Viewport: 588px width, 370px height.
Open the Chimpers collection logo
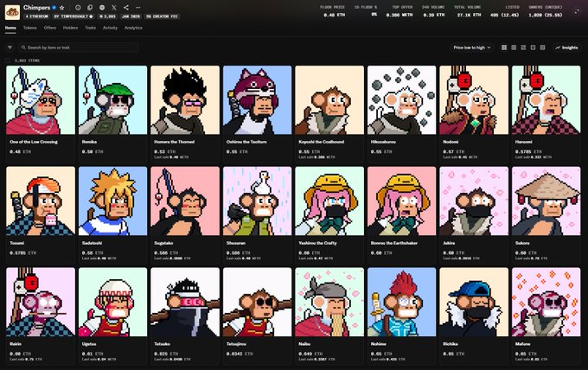(12, 12)
